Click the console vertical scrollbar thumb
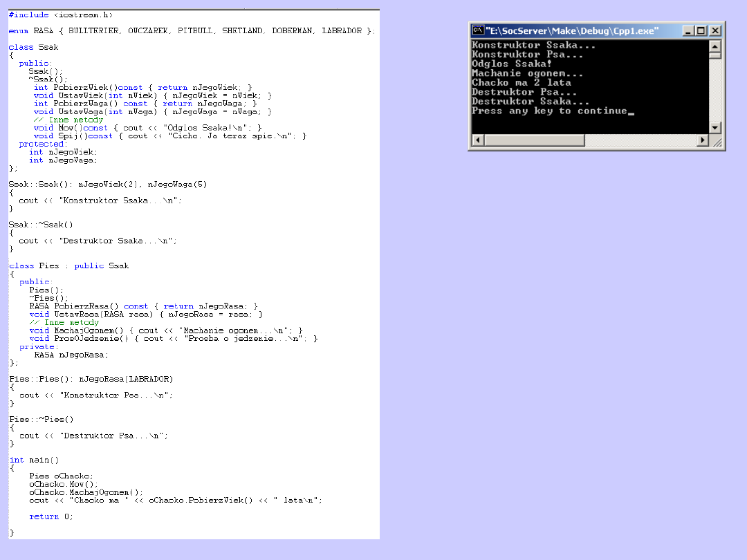 pos(714,55)
